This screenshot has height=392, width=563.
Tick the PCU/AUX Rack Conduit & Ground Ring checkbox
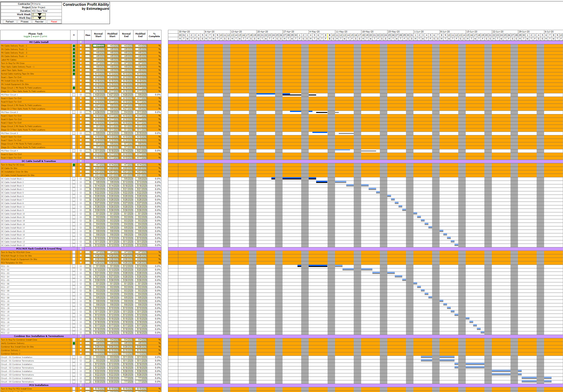click(81, 248)
